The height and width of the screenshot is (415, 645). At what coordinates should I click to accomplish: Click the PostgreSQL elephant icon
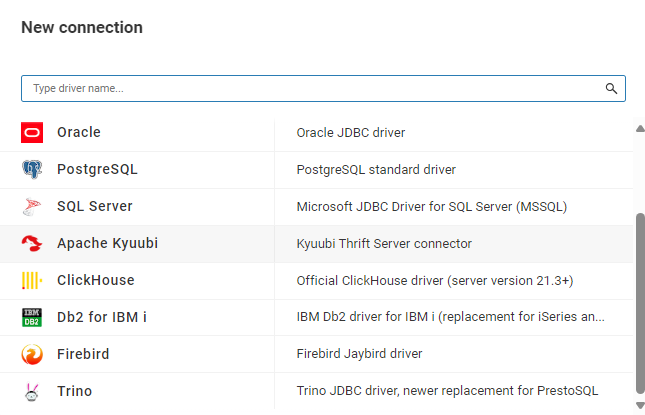[x=32, y=170]
